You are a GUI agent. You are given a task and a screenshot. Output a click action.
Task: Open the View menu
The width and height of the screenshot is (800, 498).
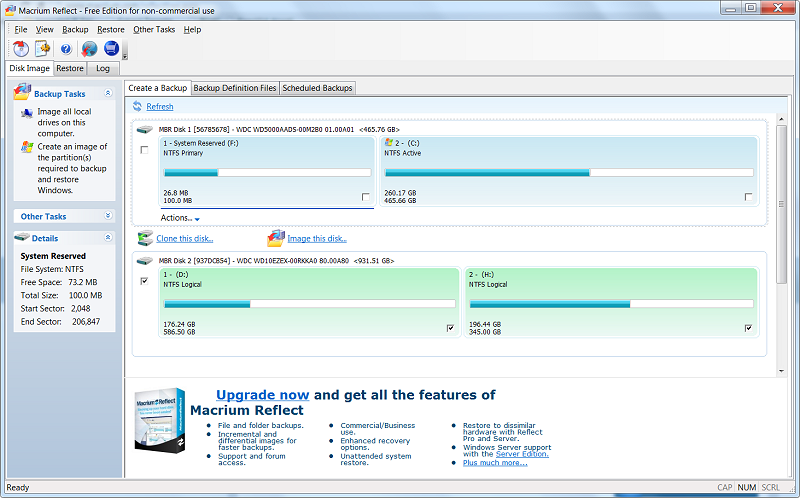point(44,30)
